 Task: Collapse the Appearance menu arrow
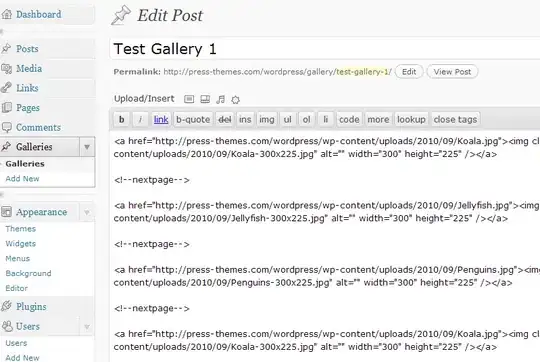coord(87,212)
